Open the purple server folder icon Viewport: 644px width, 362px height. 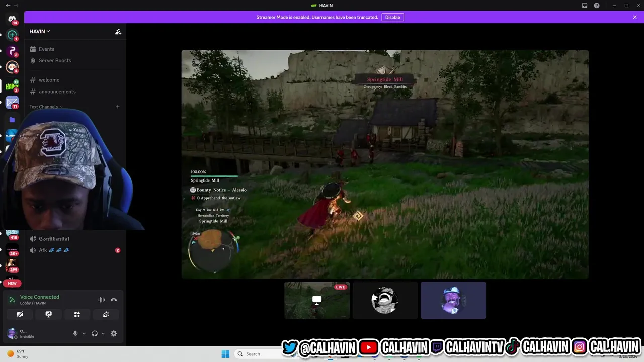click(x=12, y=120)
